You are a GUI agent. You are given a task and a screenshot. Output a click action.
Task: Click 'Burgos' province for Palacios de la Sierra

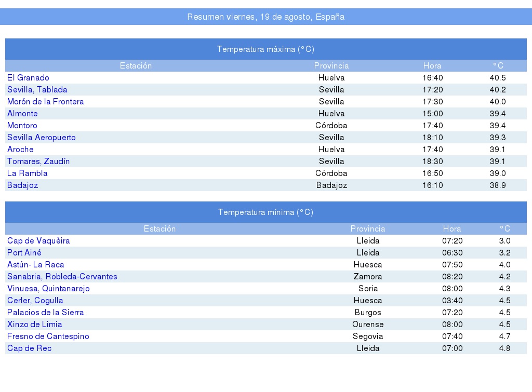(368, 313)
